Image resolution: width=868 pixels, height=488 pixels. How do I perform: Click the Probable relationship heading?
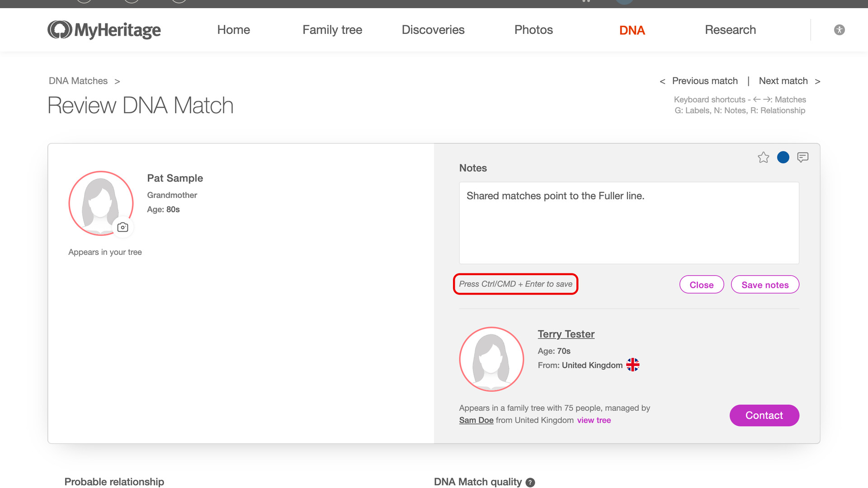click(114, 482)
